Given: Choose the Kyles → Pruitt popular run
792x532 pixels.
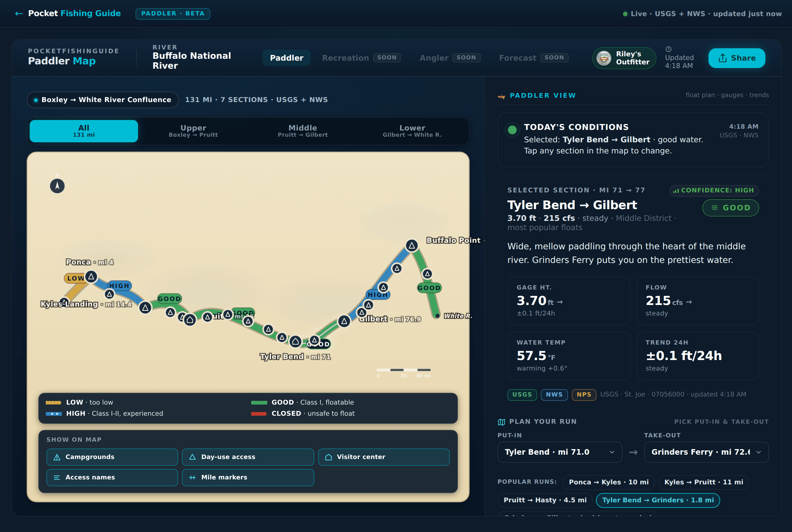Looking at the screenshot, I should click(x=704, y=482).
